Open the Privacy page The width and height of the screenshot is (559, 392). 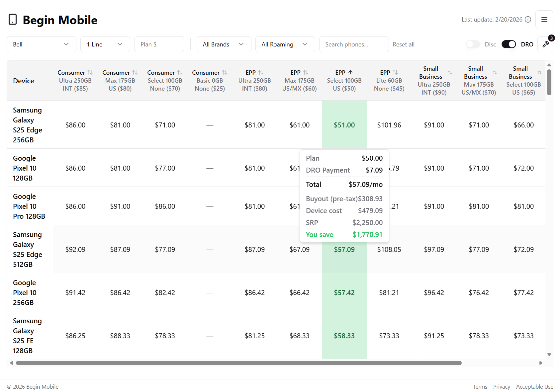[x=502, y=386]
